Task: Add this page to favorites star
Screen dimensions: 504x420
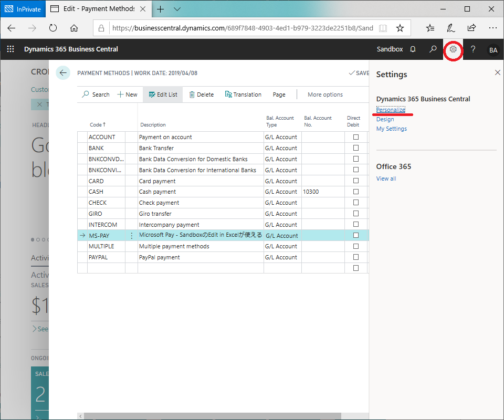Action: [x=400, y=28]
